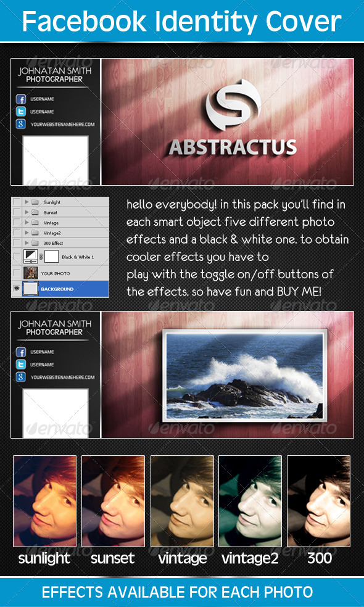The width and height of the screenshot is (364, 607).
Task: Open the 300 Effect group disclosure triangle
Action: pyautogui.click(x=27, y=243)
